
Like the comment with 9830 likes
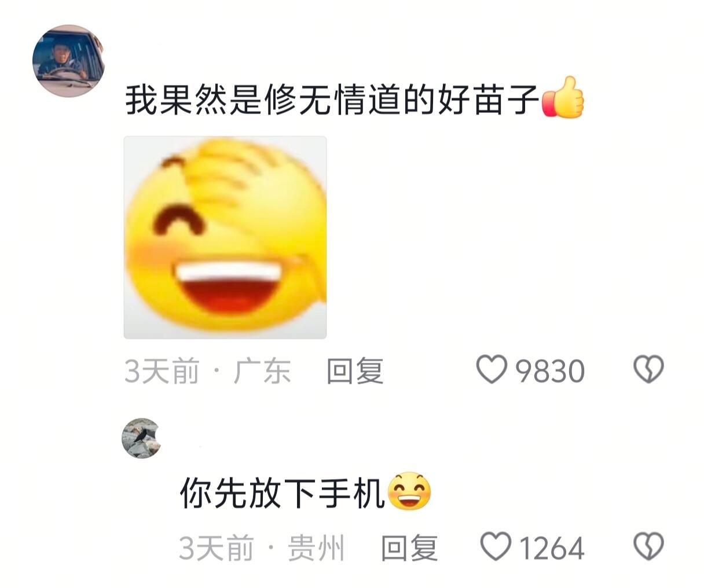pos(491,370)
